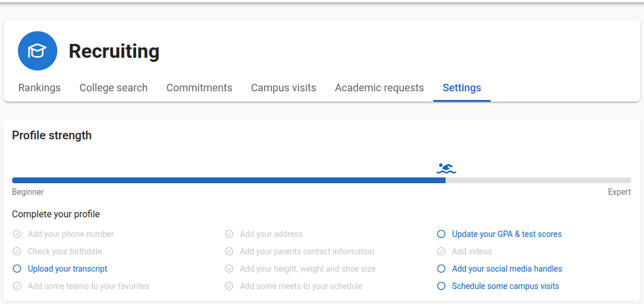Open the Campus visits tab
Viewport: 644px width, 304px height.
pyautogui.click(x=284, y=88)
